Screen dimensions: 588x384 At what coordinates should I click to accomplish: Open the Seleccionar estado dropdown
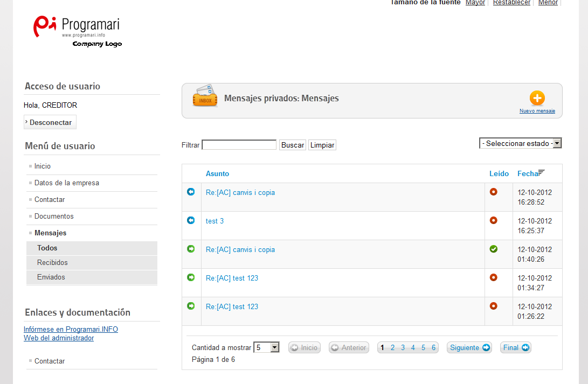click(520, 143)
